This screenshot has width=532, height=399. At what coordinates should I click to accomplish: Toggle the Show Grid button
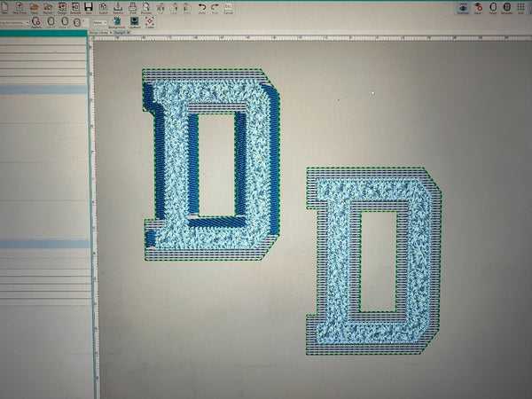(520, 8)
